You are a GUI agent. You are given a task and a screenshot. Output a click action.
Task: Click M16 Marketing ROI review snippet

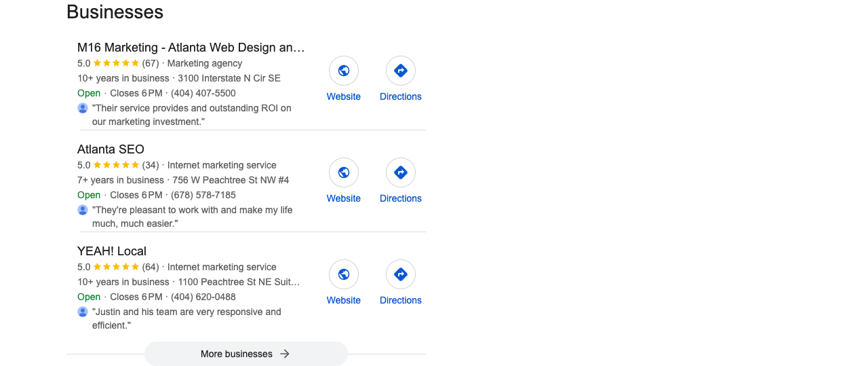coord(192,115)
